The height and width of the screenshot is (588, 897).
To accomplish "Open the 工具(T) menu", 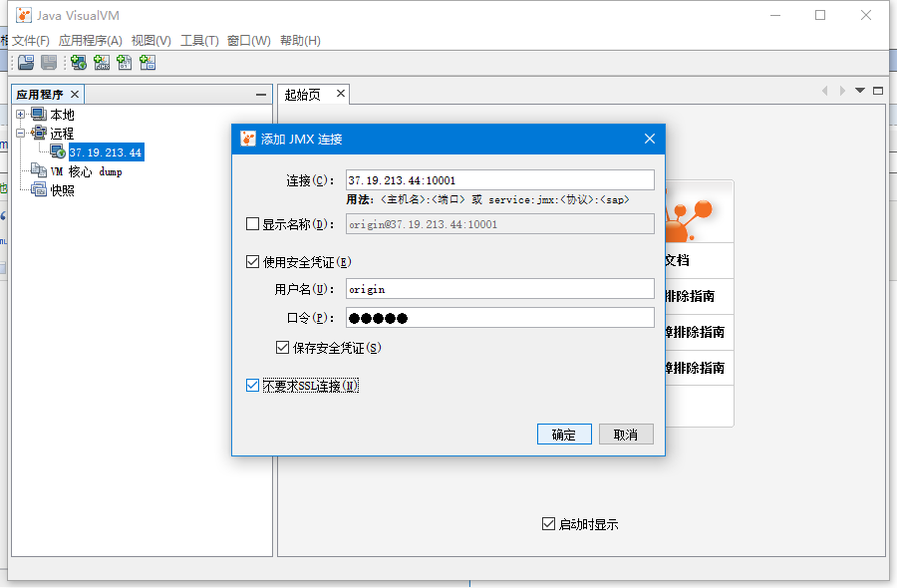I will pos(199,41).
